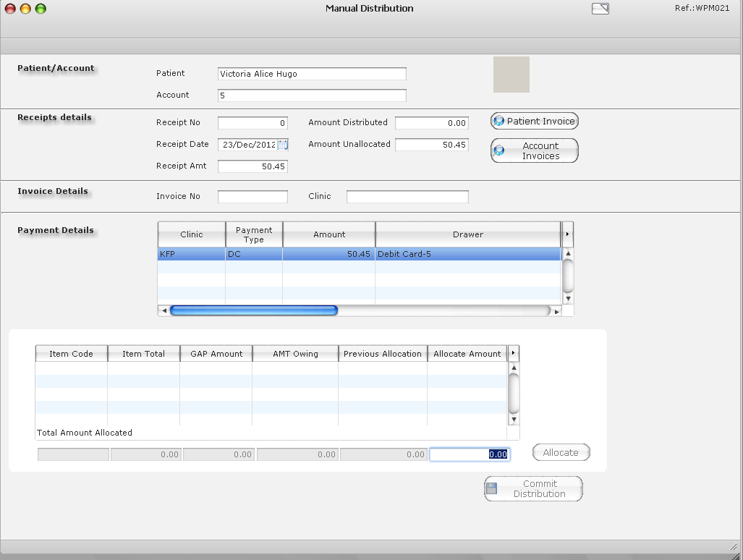This screenshot has height=560, width=743.
Task: Click the Previous Allocation column header
Action: pos(383,354)
